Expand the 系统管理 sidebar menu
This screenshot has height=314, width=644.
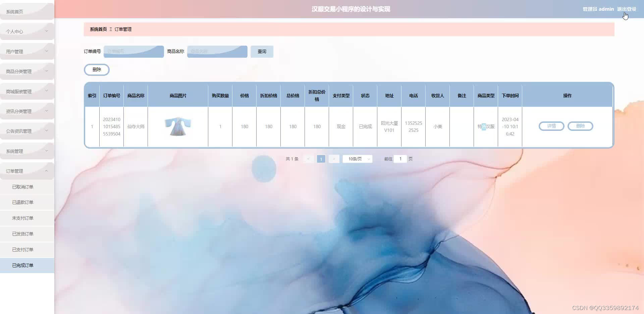(x=27, y=151)
